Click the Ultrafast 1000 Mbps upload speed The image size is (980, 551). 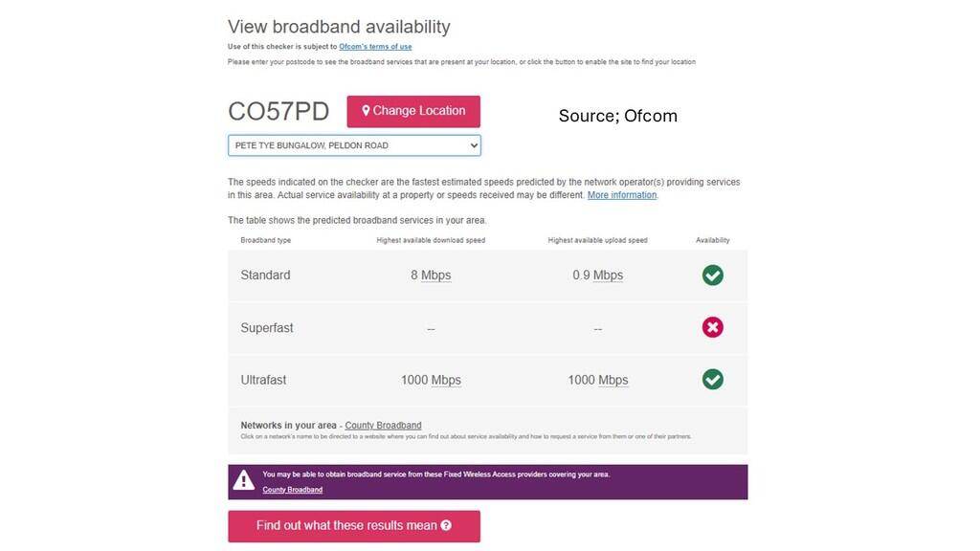[597, 380]
